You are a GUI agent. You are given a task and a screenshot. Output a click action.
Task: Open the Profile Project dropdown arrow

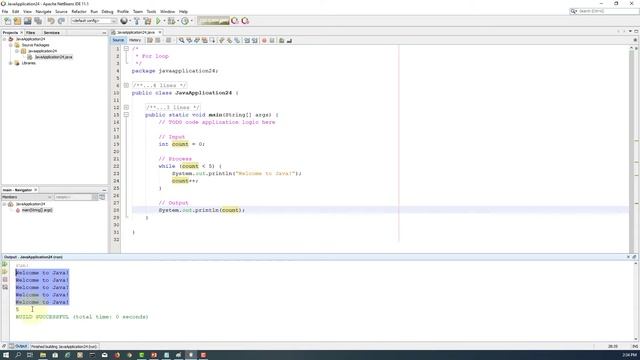click(191, 21)
